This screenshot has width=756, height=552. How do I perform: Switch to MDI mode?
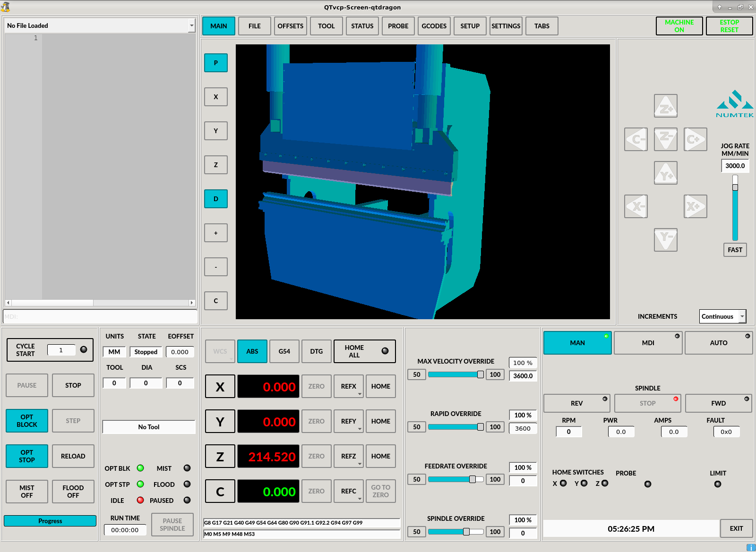pyautogui.click(x=648, y=343)
